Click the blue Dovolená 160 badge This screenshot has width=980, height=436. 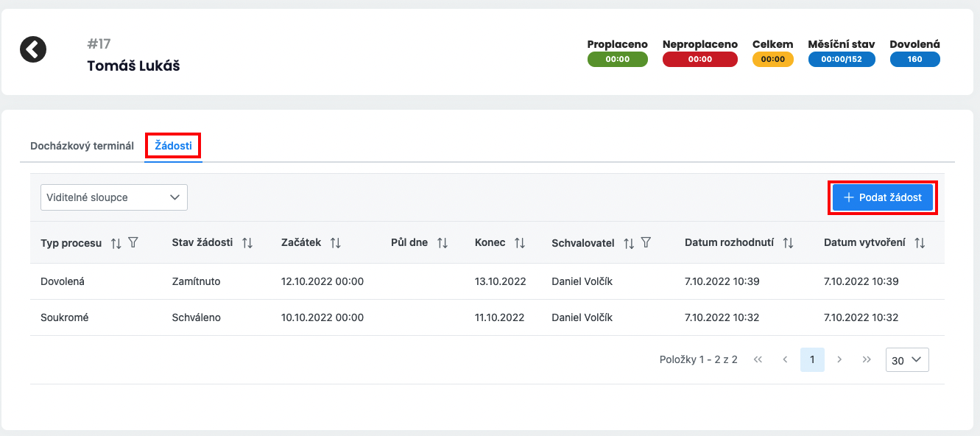pyautogui.click(x=915, y=59)
